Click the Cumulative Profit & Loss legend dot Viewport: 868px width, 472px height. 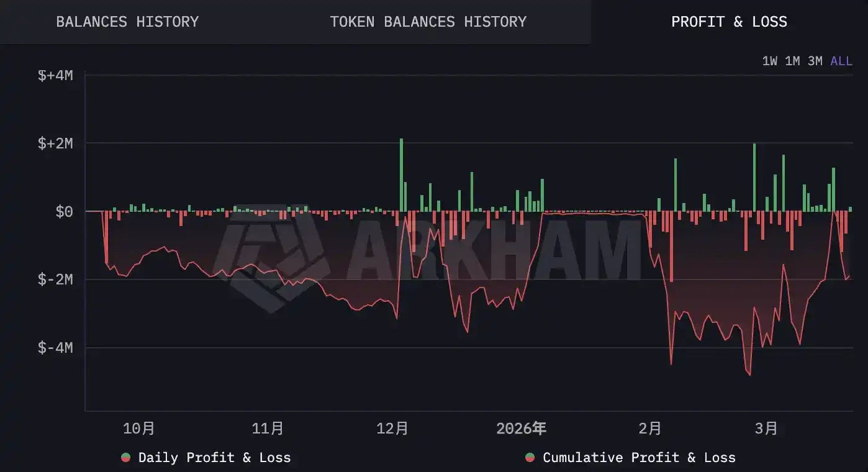(530, 458)
